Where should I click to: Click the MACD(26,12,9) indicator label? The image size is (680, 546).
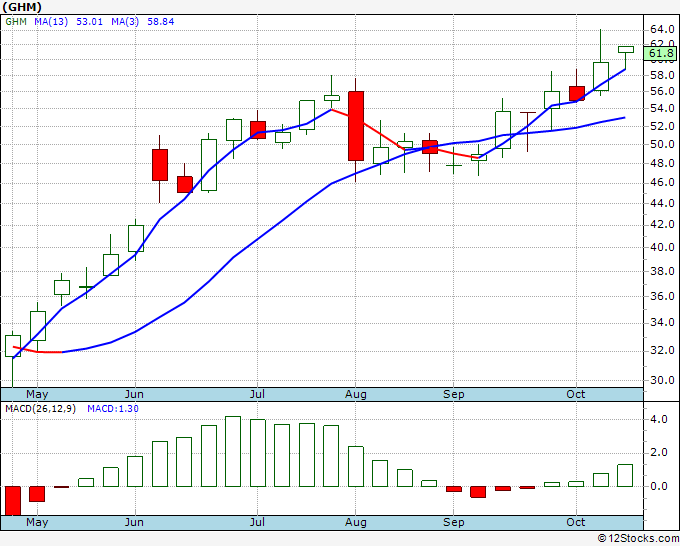40,409
